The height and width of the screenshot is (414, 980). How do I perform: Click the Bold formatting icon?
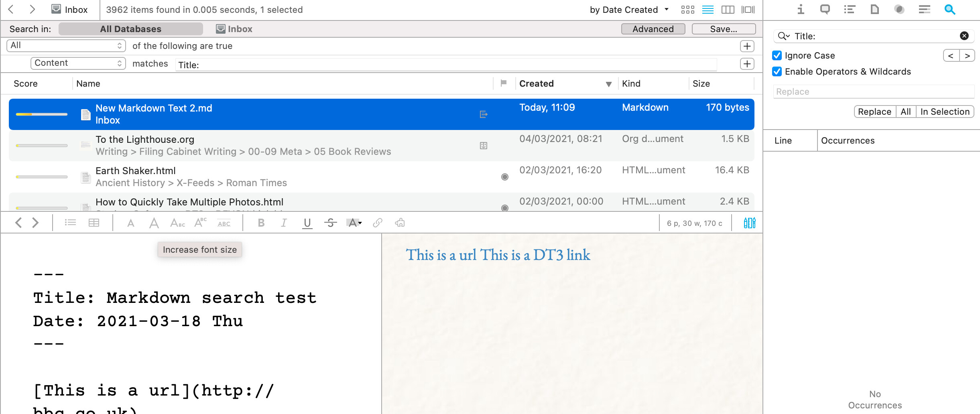tap(261, 223)
